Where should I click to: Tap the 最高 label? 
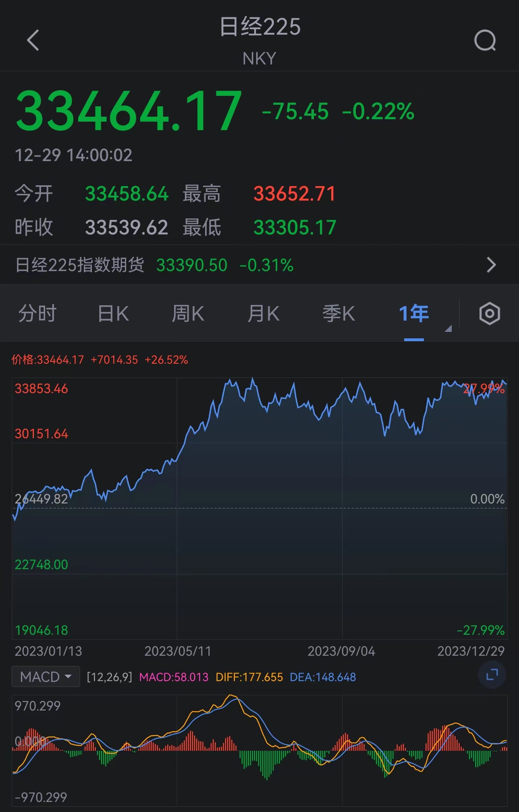[202, 194]
